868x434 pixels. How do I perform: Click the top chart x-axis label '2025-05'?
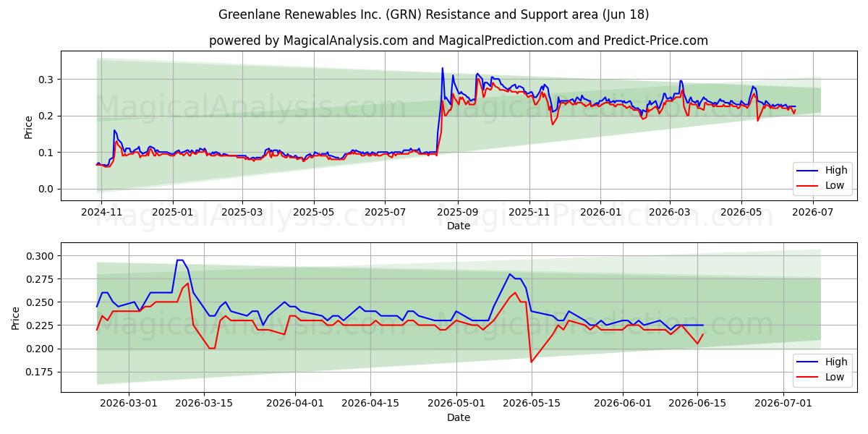(x=314, y=212)
